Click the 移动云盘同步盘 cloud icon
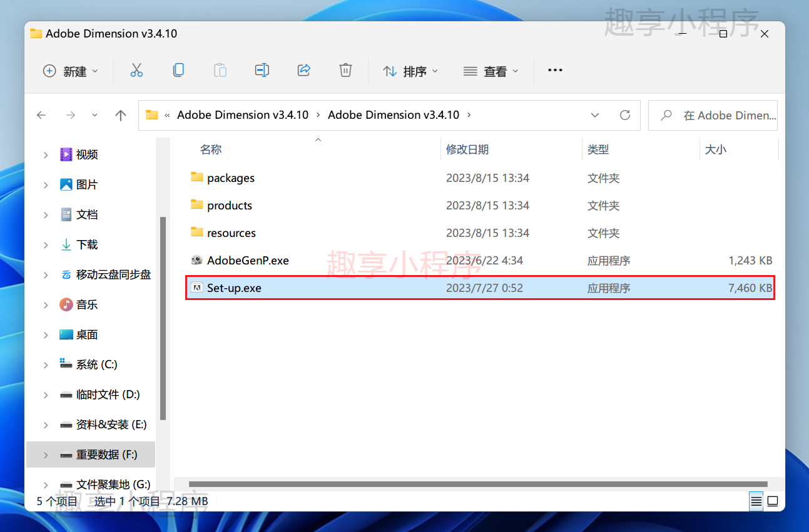The width and height of the screenshot is (809, 532). tap(66, 274)
